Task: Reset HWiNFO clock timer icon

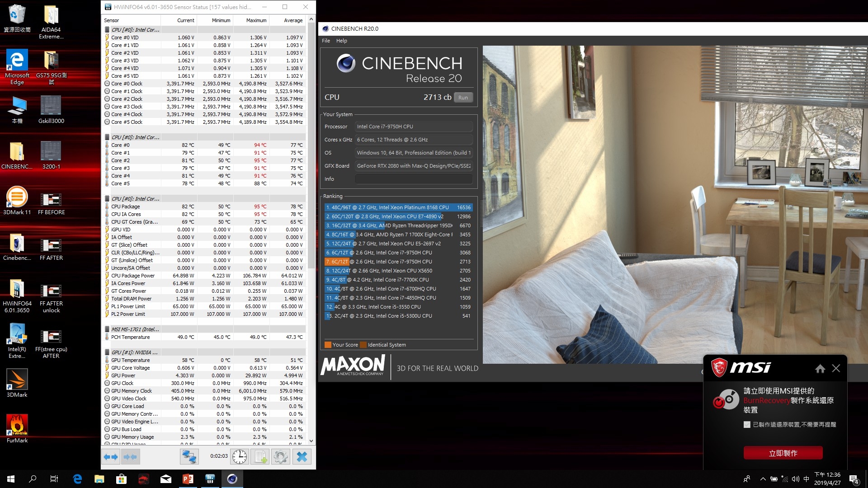Action: coord(240,457)
